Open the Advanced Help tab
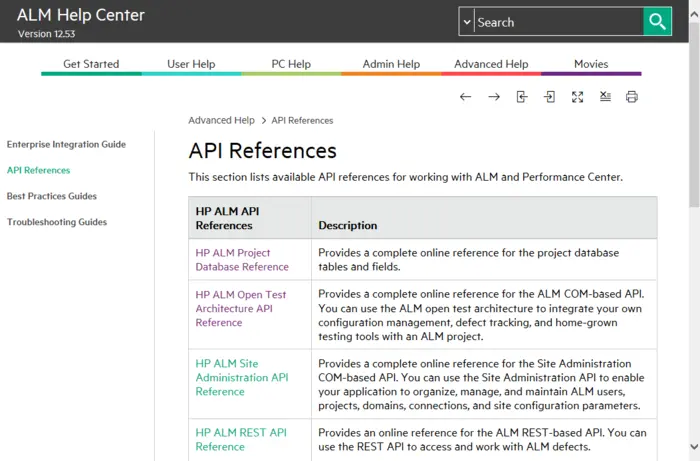700x461 pixels. pos(491,64)
